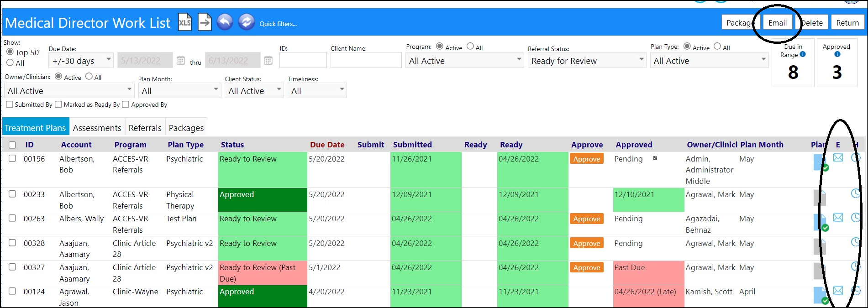
Task: Open the Referrals tab
Action: point(145,128)
